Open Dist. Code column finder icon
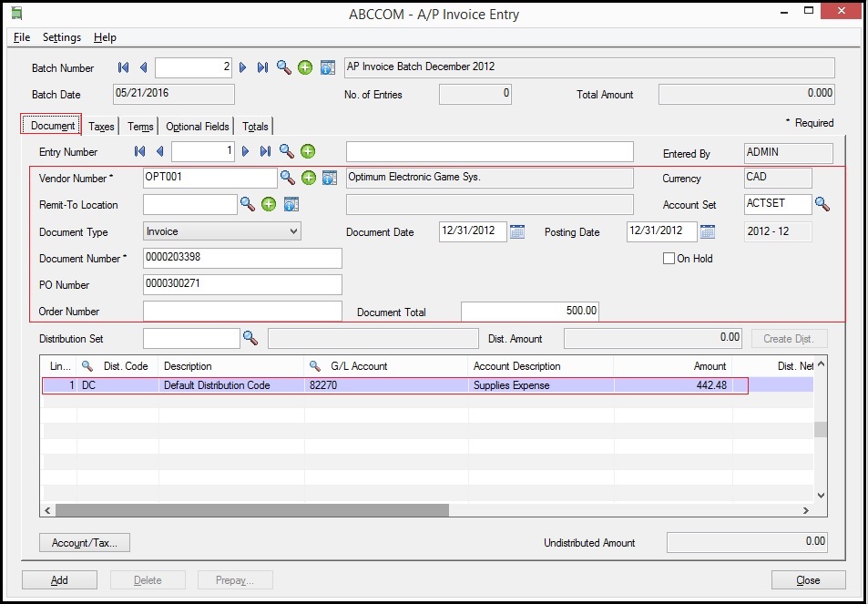 coord(87,366)
